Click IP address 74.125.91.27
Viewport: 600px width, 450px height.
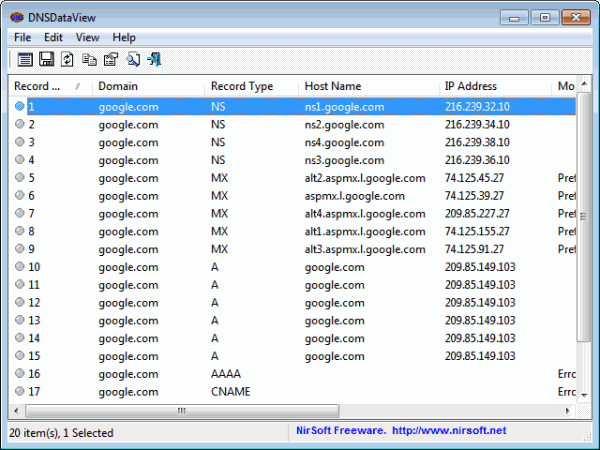(474, 249)
